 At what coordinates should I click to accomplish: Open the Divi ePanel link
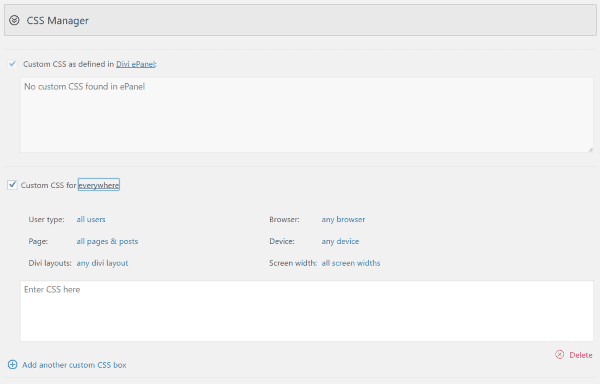(135, 64)
